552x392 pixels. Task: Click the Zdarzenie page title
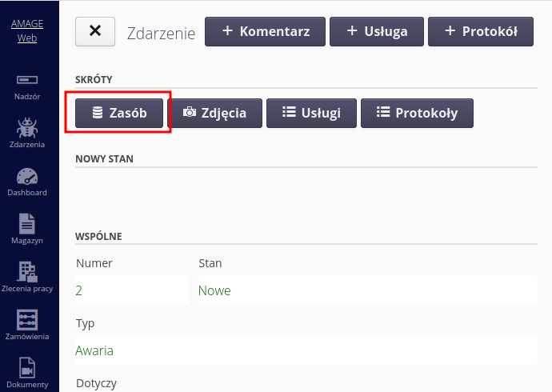tap(161, 33)
